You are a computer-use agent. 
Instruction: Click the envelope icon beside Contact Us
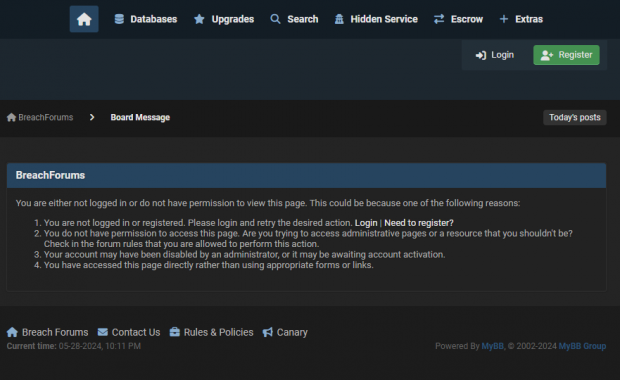pyautogui.click(x=103, y=332)
